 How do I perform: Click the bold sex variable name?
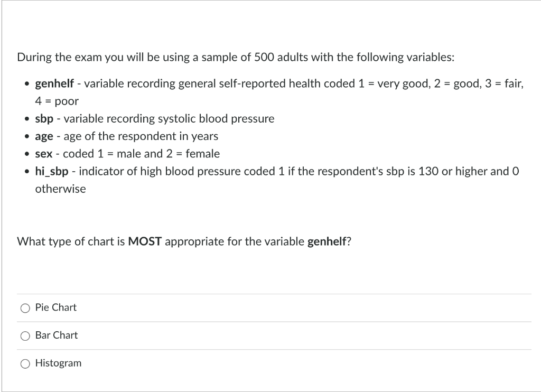pos(44,154)
